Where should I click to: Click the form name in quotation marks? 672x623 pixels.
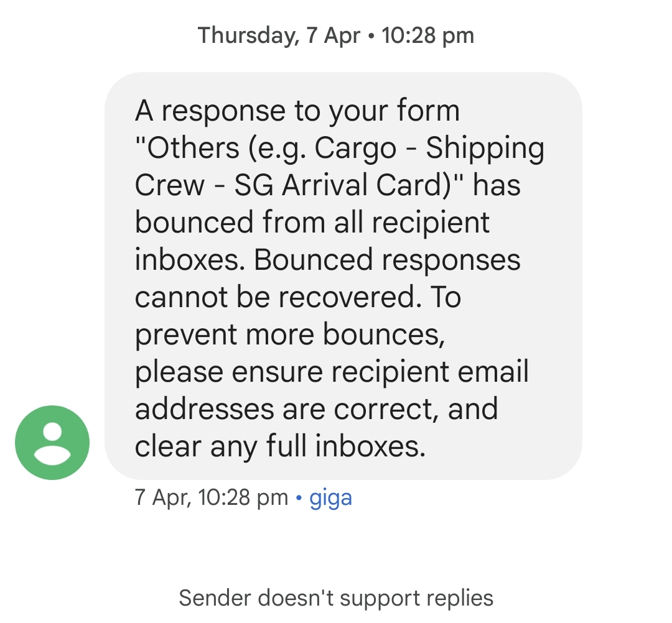point(339,166)
